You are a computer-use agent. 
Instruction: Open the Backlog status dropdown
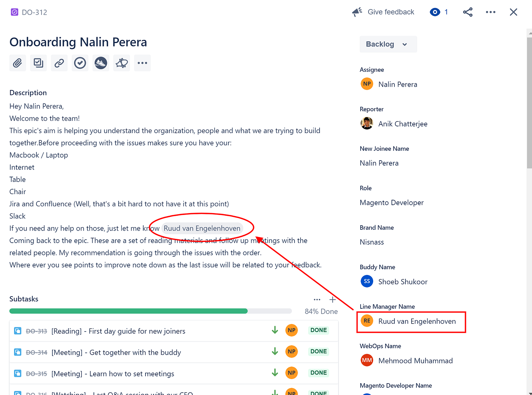pyautogui.click(x=388, y=44)
